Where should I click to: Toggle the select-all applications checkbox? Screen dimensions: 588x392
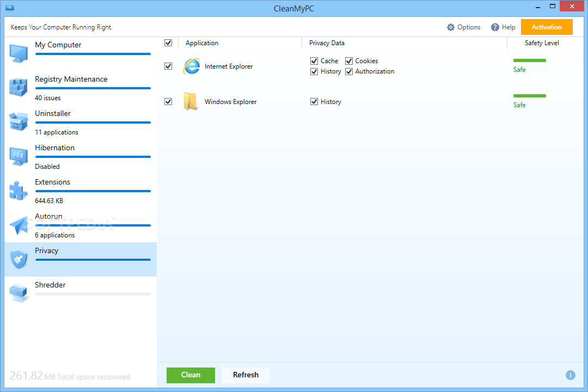pyautogui.click(x=168, y=43)
